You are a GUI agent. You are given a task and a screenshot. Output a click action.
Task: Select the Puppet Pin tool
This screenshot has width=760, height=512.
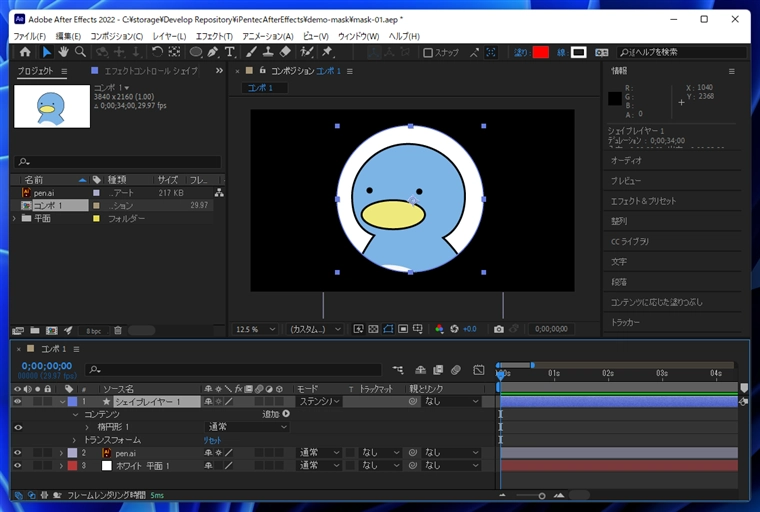click(327, 52)
